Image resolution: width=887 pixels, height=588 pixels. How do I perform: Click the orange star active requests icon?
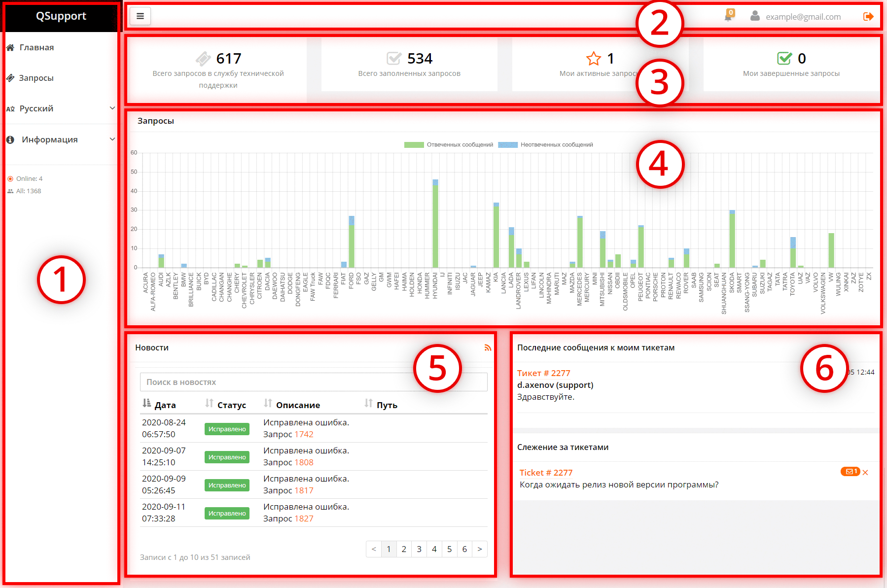(x=594, y=59)
